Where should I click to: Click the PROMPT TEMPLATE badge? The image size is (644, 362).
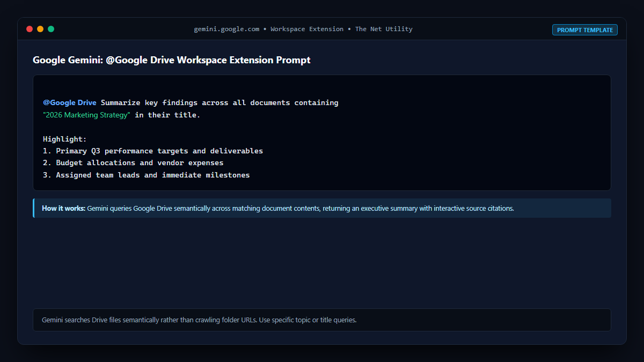point(584,30)
